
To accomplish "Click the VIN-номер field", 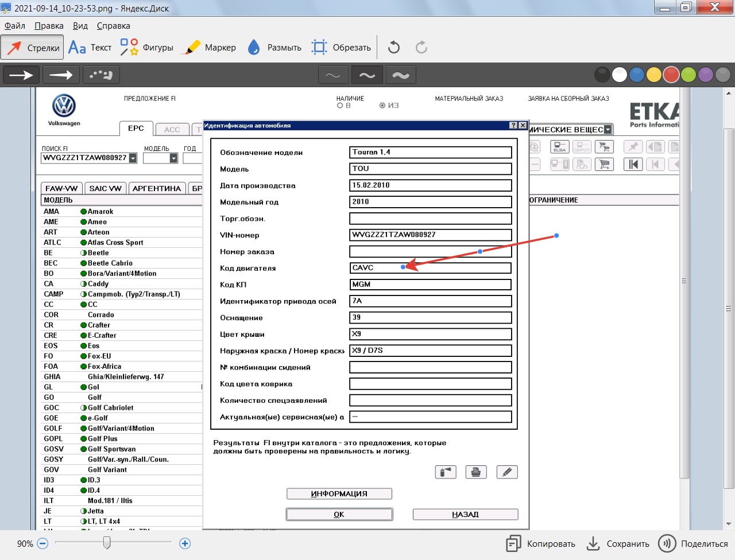I will pyautogui.click(x=431, y=235).
